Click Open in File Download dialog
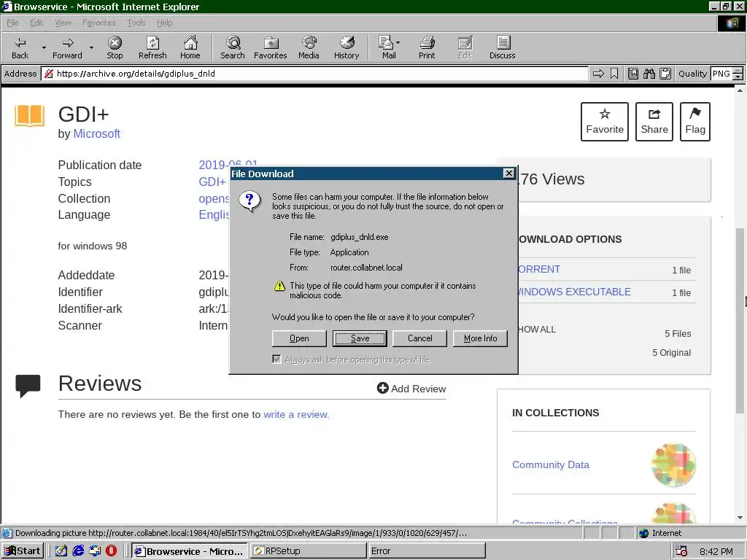 [299, 338]
